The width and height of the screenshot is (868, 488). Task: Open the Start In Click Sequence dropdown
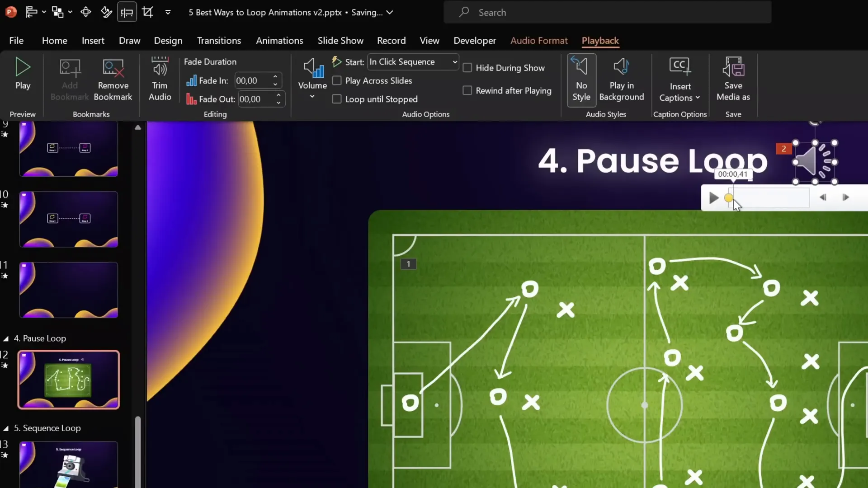(x=413, y=62)
